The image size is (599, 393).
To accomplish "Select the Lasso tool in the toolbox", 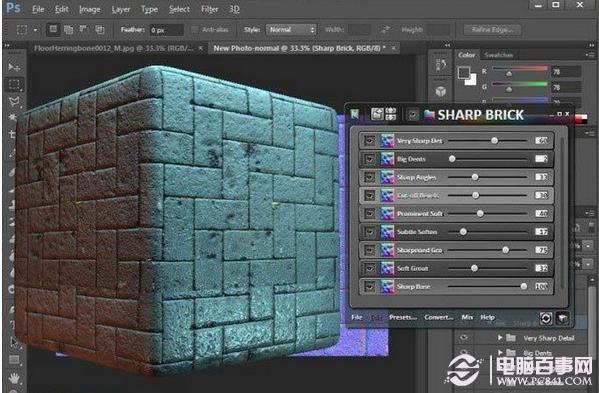I will (x=14, y=101).
